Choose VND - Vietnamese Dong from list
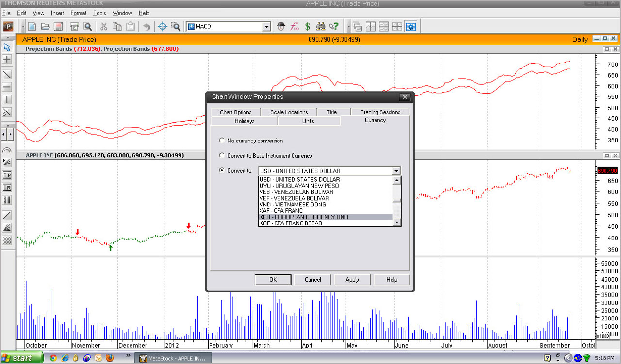 tap(292, 205)
